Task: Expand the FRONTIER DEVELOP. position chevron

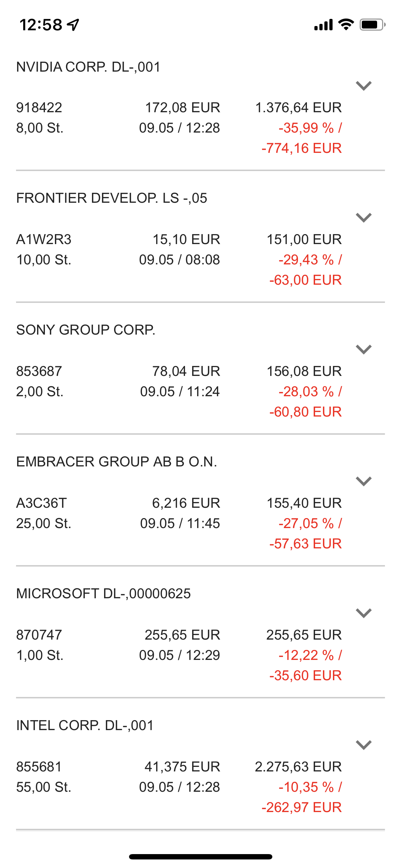Action: pyautogui.click(x=364, y=217)
